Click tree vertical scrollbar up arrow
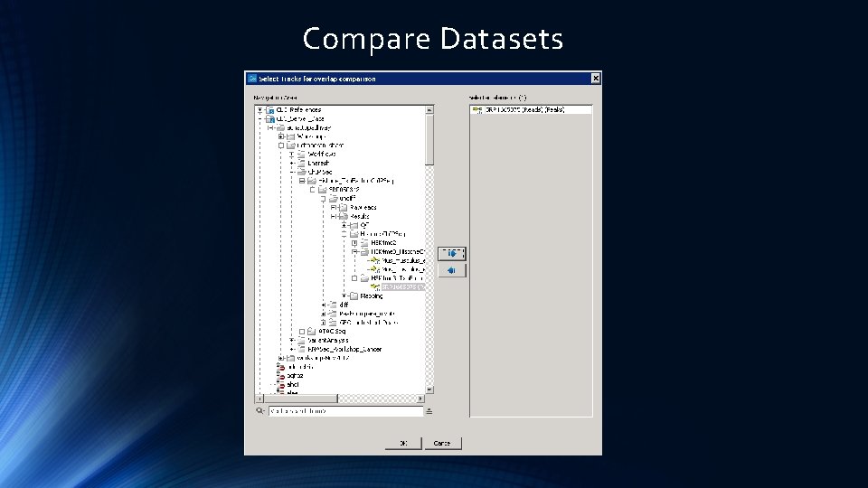868x488 pixels. (429, 110)
